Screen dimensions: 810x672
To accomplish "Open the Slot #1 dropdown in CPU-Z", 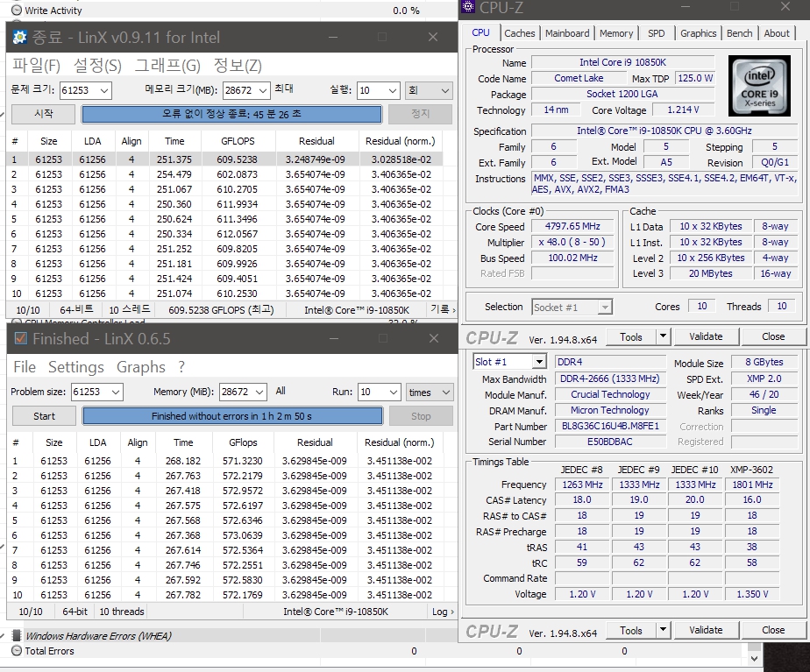I will (538, 363).
